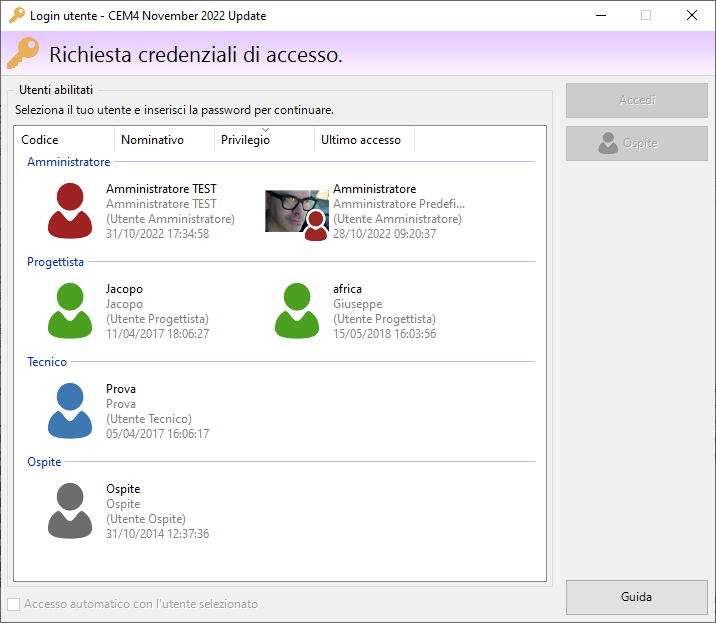Click the bold user name 'Jacopo'
Viewport: 716px width, 623px height.
pyautogui.click(x=124, y=289)
